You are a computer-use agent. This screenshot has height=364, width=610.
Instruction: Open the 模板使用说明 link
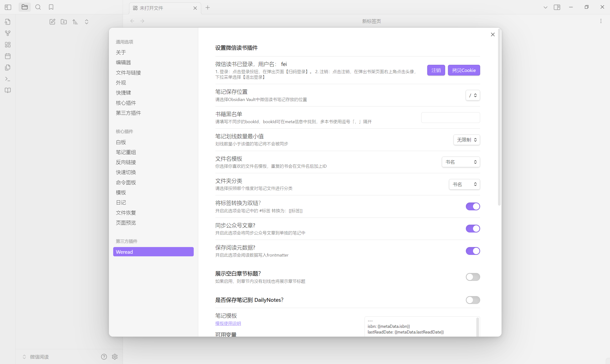(228, 323)
